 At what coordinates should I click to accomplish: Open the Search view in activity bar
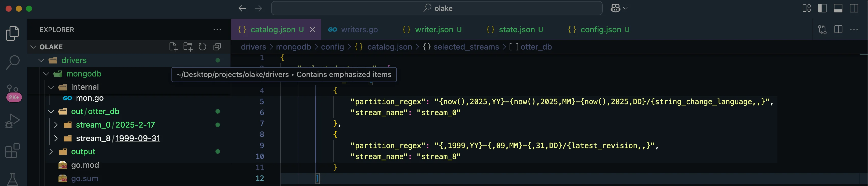tap(13, 62)
